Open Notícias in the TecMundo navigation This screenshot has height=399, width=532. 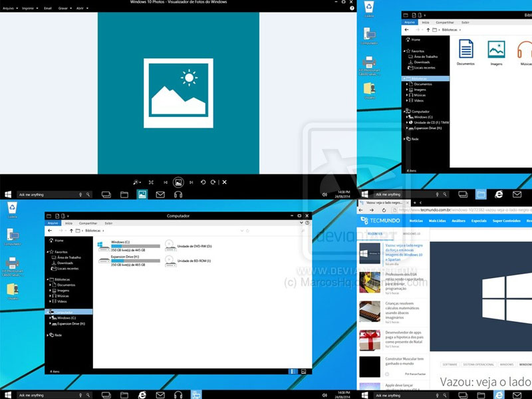(416, 221)
